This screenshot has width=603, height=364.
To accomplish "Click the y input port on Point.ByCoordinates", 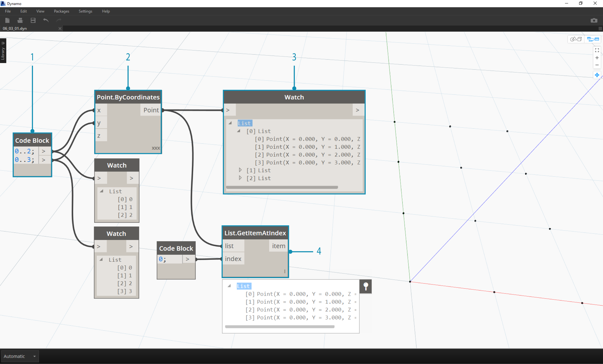I will [x=101, y=123].
